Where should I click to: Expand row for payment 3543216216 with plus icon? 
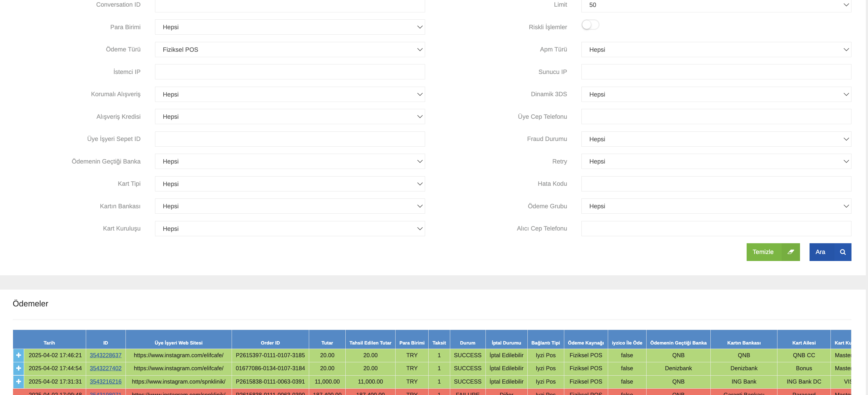point(18,381)
